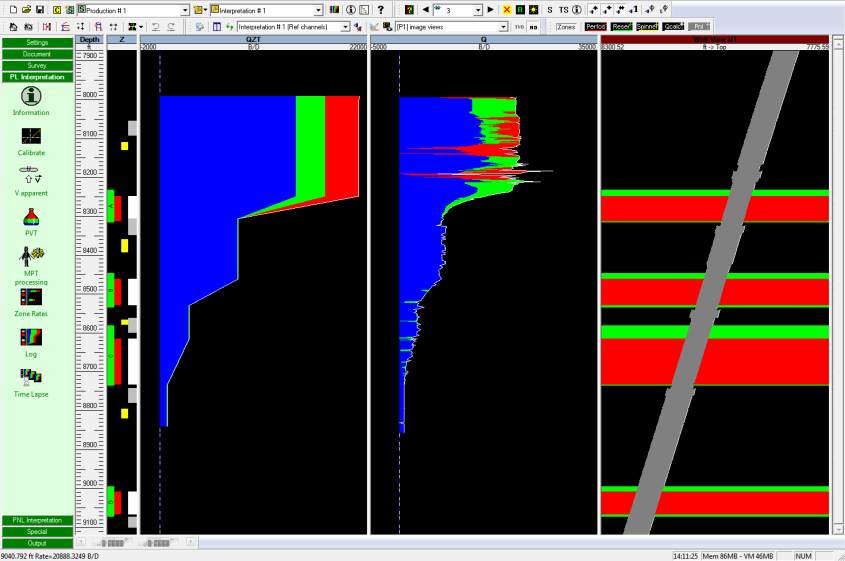Open the Log tool icon
Screen dimensions: 845x561
[x=31, y=337]
